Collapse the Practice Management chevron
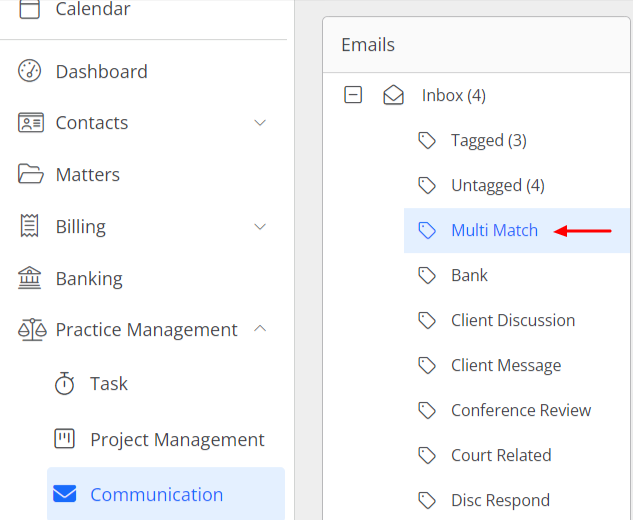633x520 pixels. (x=260, y=329)
